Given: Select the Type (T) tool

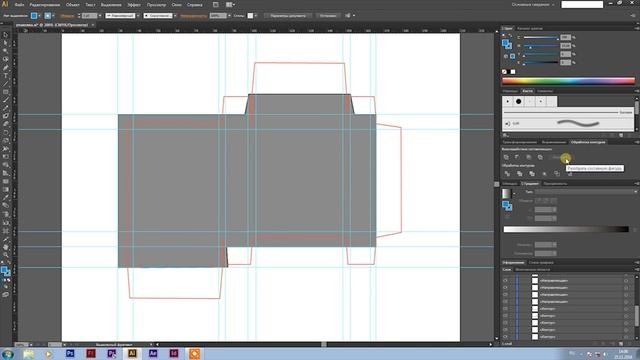Looking at the screenshot, I should pos(5,76).
